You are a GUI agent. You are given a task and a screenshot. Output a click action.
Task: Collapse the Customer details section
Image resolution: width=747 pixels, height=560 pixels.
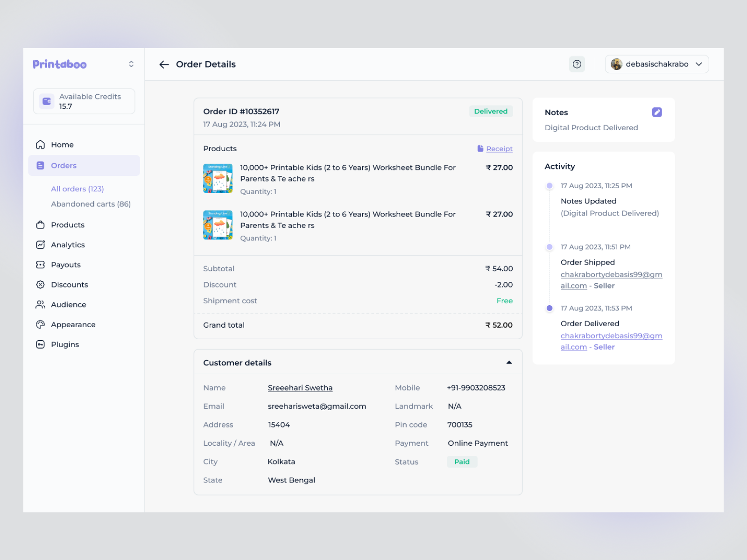(509, 362)
